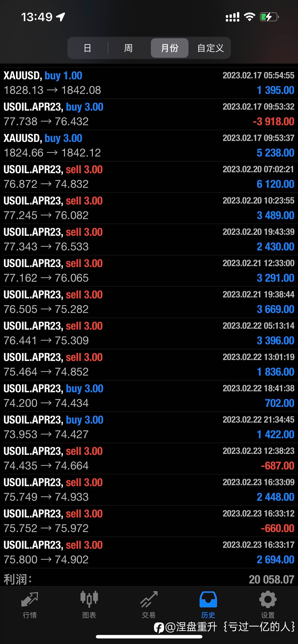Open XAUUSD buy 3.00 trade row
Image resolution: width=298 pixels, height=644 pixels.
click(x=149, y=146)
